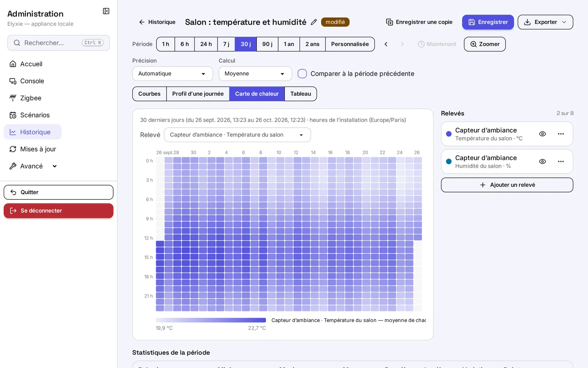The width and height of the screenshot is (588, 368).
Task: Open options for Humidité du salon relevé
Action: point(561,162)
